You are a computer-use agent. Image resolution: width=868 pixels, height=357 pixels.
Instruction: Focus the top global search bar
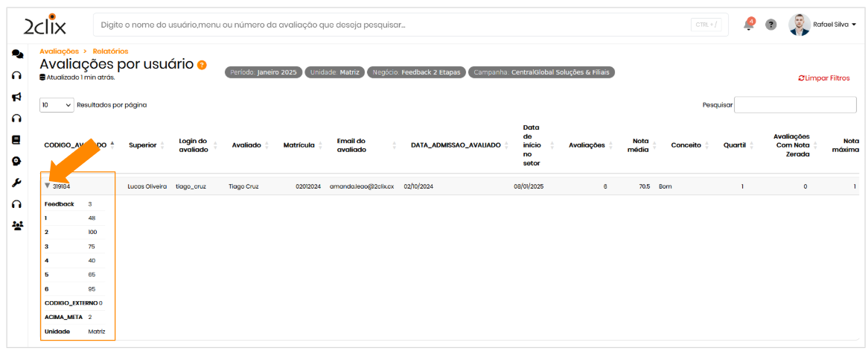[395, 25]
